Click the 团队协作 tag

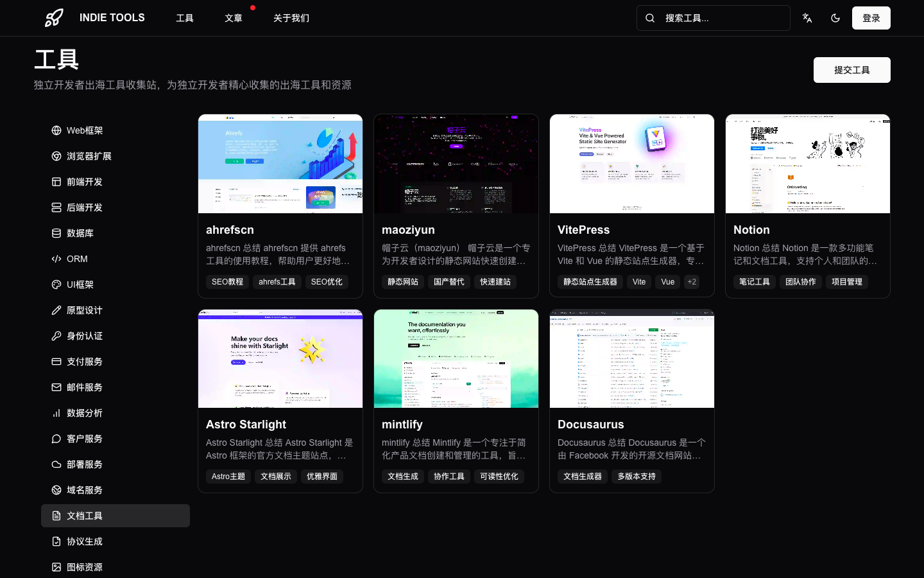click(x=801, y=282)
